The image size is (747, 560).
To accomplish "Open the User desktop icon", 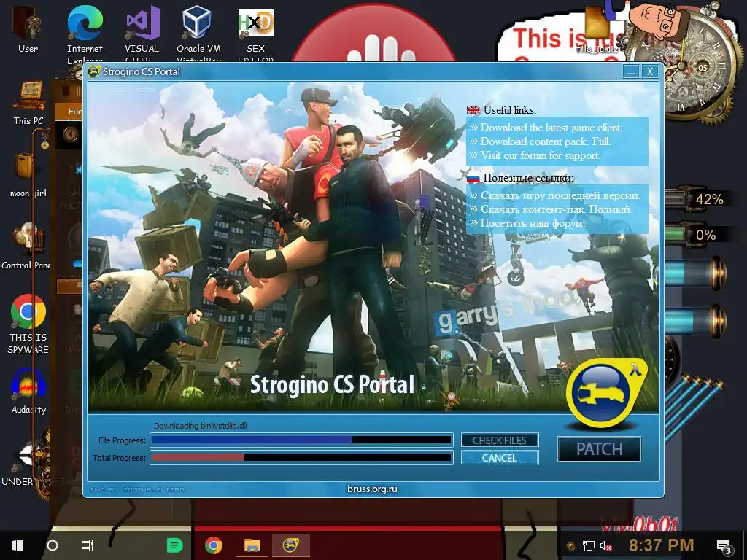I will tap(28, 28).
